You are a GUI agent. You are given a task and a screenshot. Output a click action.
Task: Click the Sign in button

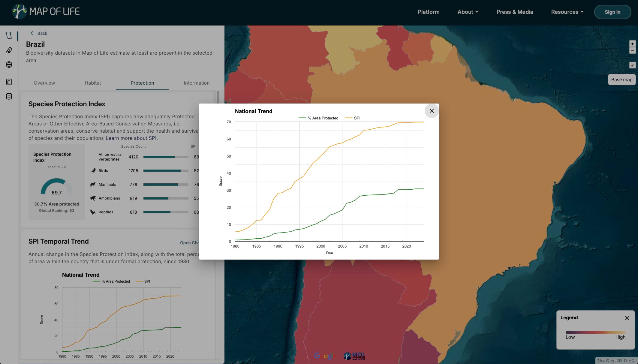(x=612, y=12)
